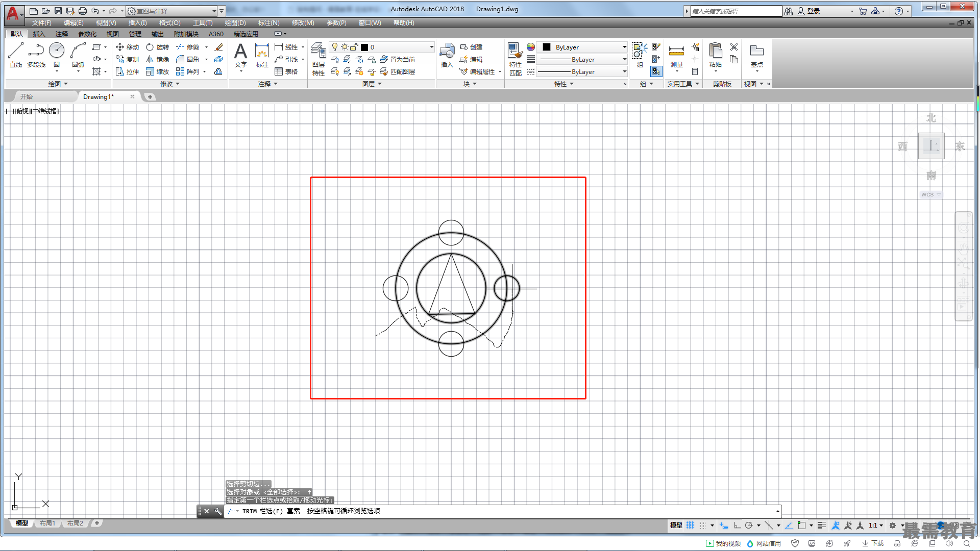Expand the Annotation (注释) panel
Viewport: 980px width, 551px height.
coord(268,84)
